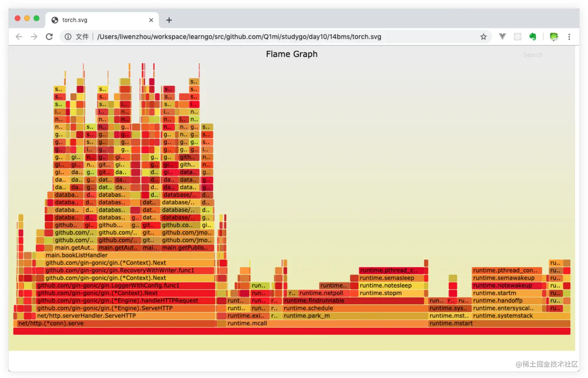Open the Chrome profile avatar
The height and width of the screenshot is (378, 588).
554,37
